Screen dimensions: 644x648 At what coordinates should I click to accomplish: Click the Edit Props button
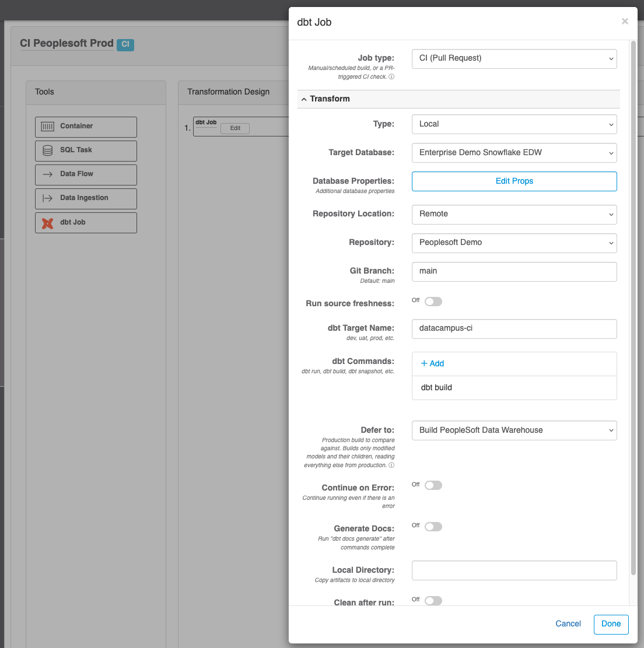[x=514, y=181]
